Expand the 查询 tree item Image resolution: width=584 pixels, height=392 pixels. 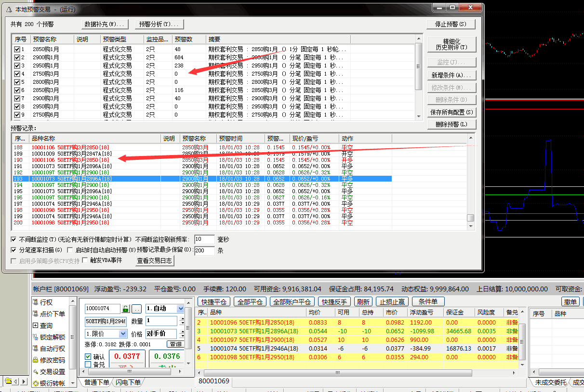(36, 326)
